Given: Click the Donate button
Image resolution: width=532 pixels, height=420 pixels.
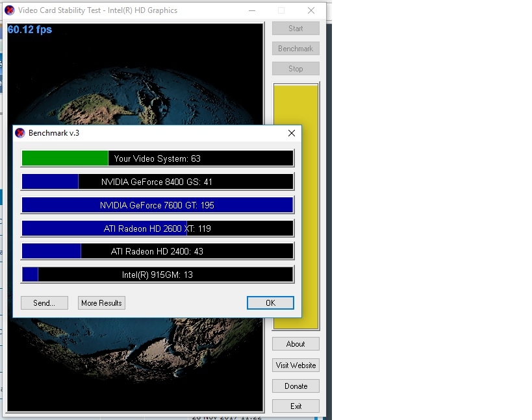Looking at the screenshot, I should pos(296,386).
